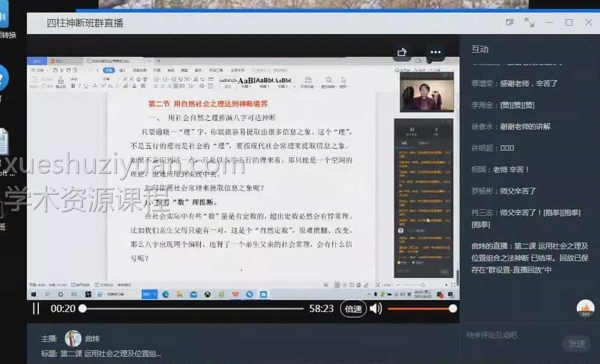The width and height of the screenshot is (600, 364).
Task: Click the resize arrows icon in the title bar
Action: 528,22
